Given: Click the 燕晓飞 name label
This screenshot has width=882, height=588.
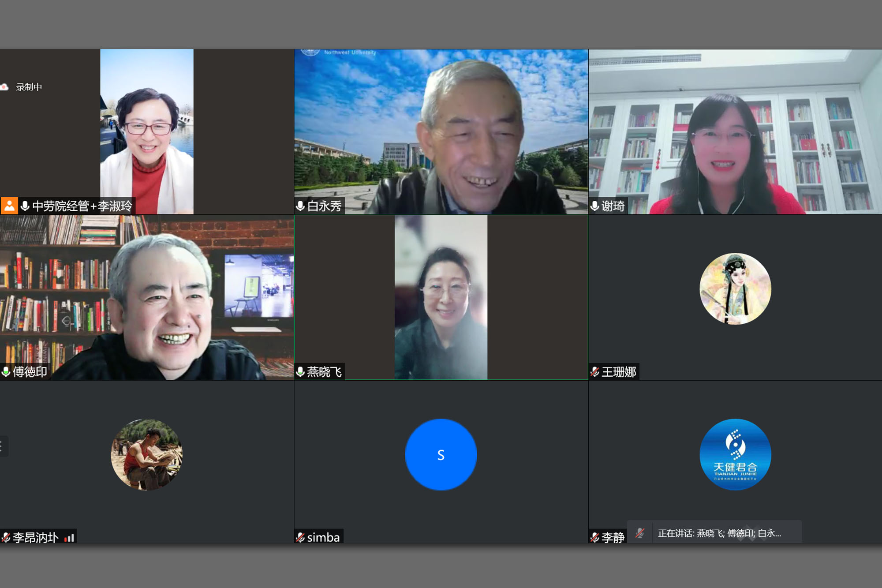Looking at the screenshot, I should [x=324, y=372].
